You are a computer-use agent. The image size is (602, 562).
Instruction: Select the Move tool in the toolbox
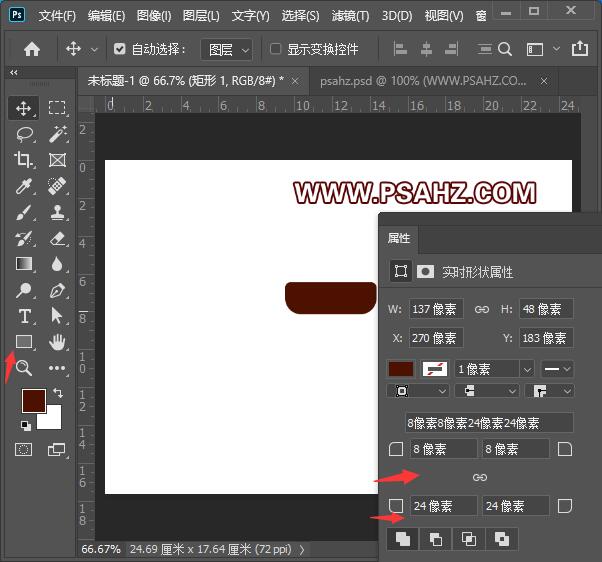[x=23, y=108]
